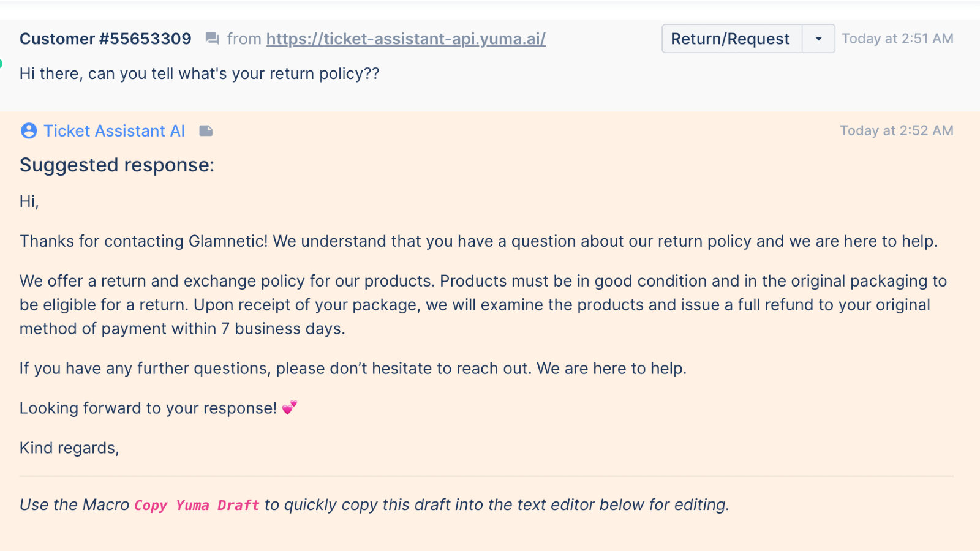Click the Today at 2:51 AM timestamp
Viewport: 980px width, 551px height.
click(x=897, y=39)
